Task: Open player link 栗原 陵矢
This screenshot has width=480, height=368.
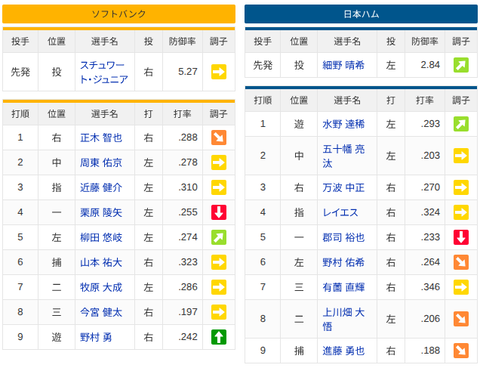Action: coord(101,212)
